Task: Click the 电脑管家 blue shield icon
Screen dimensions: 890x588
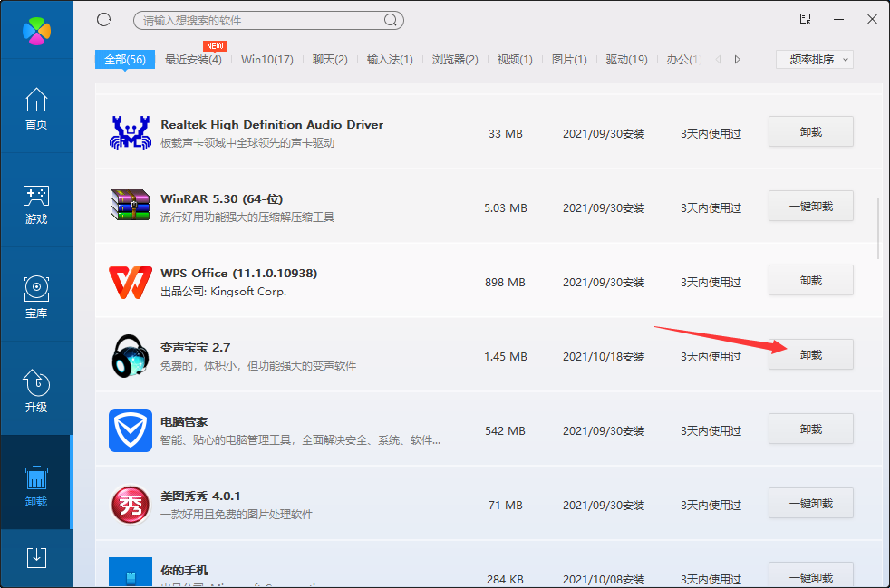Action: (131, 430)
